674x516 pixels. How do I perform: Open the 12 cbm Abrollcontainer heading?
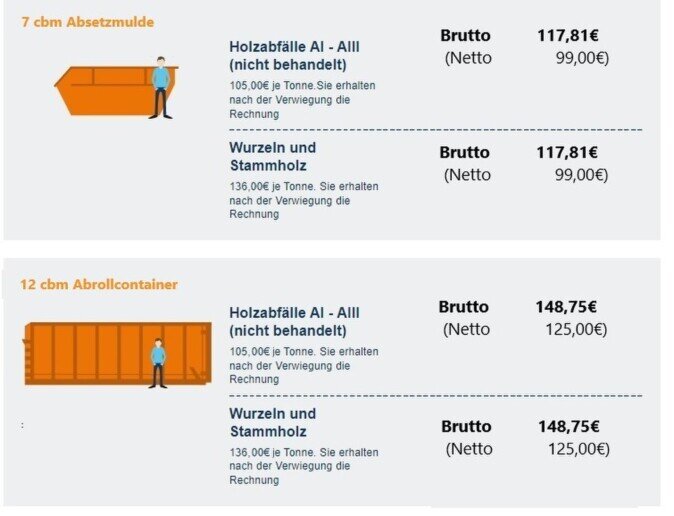pos(99,285)
